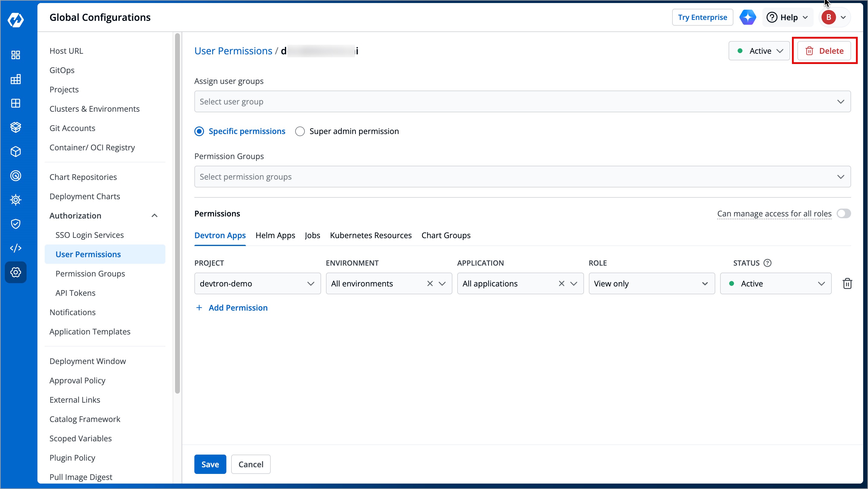Open Notifications settings
Screen dimensions: 868x489
72,312
